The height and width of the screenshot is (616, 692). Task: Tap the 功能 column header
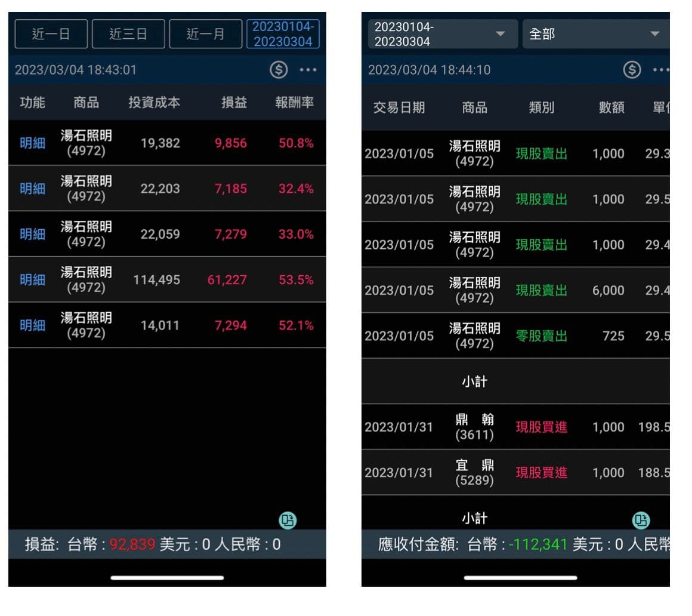[x=33, y=103]
